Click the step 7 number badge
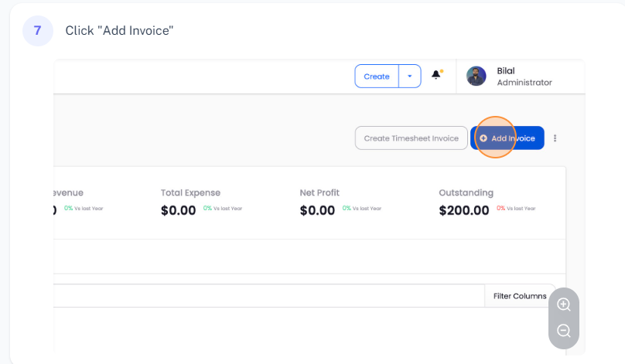The image size is (625, 364). [38, 31]
